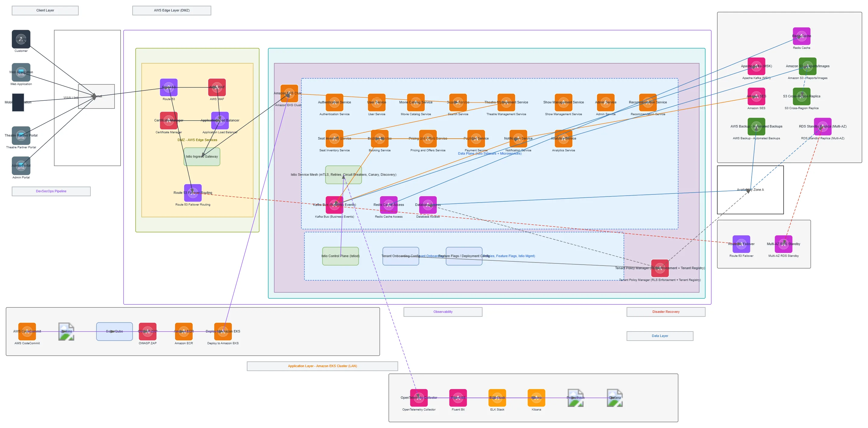This screenshot has height=428, width=868.
Task: Select the Notification Service icon
Action: click(518, 139)
